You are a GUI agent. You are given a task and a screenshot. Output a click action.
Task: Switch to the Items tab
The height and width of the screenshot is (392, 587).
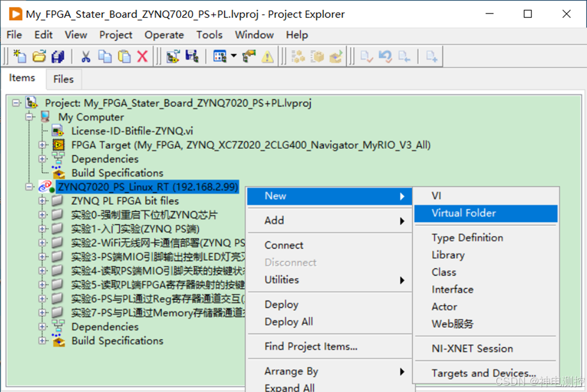tap(22, 78)
